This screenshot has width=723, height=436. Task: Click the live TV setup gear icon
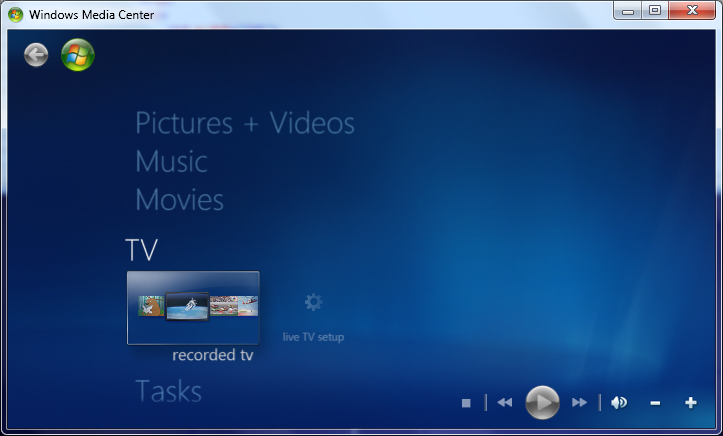click(314, 302)
